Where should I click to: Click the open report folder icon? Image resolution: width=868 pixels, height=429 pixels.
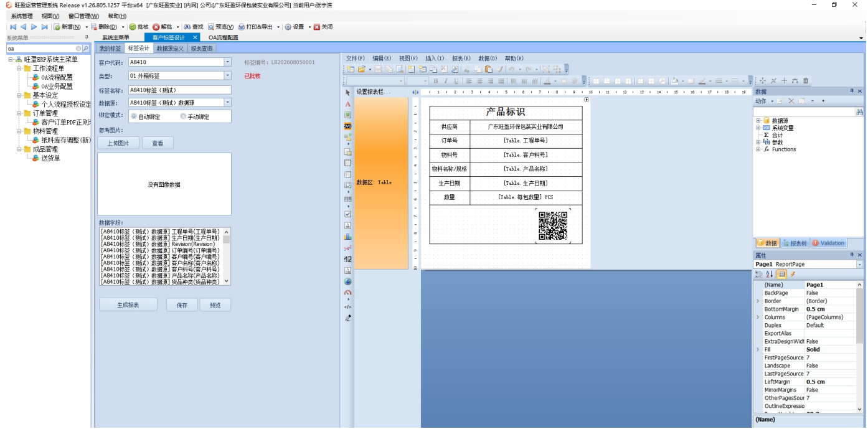[361, 69]
